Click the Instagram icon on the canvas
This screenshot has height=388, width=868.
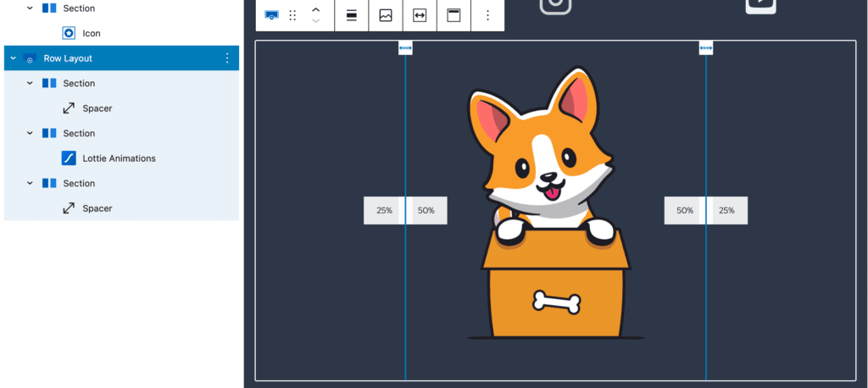(x=555, y=6)
